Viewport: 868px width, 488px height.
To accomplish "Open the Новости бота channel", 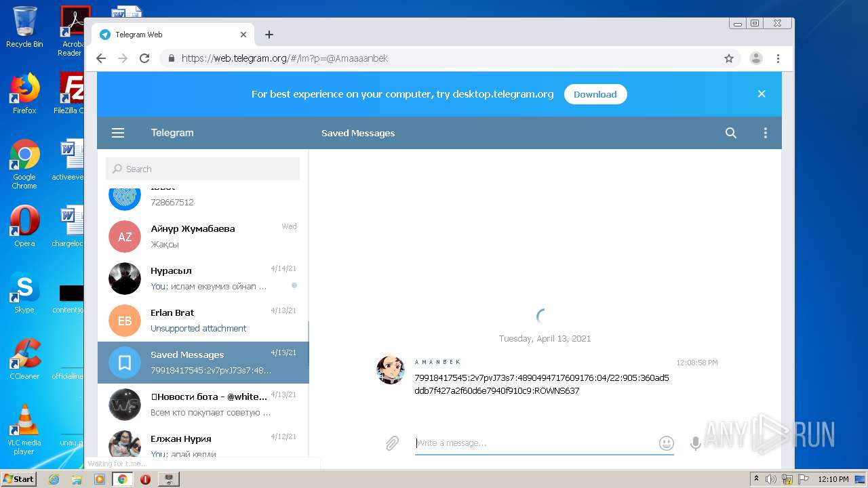I will [203, 404].
